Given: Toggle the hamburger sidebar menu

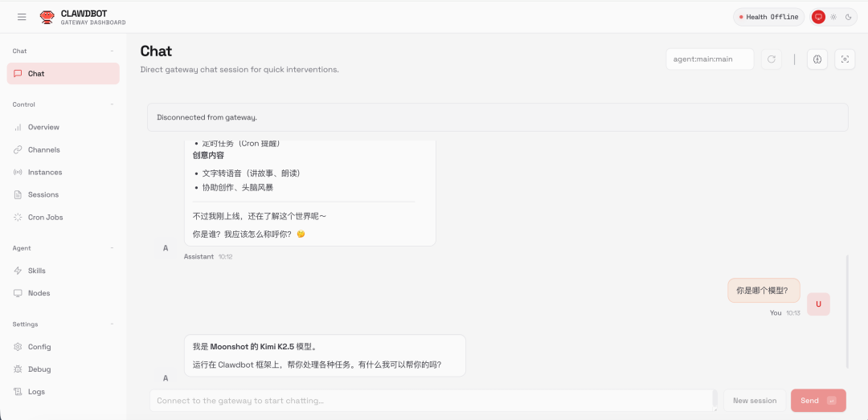Looking at the screenshot, I should (x=22, y=17).
